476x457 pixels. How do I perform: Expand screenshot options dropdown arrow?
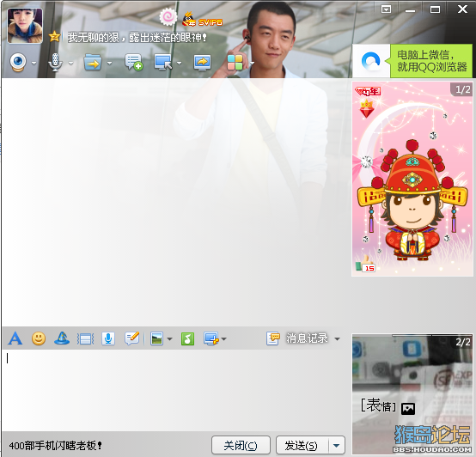(x=223, y=339)
